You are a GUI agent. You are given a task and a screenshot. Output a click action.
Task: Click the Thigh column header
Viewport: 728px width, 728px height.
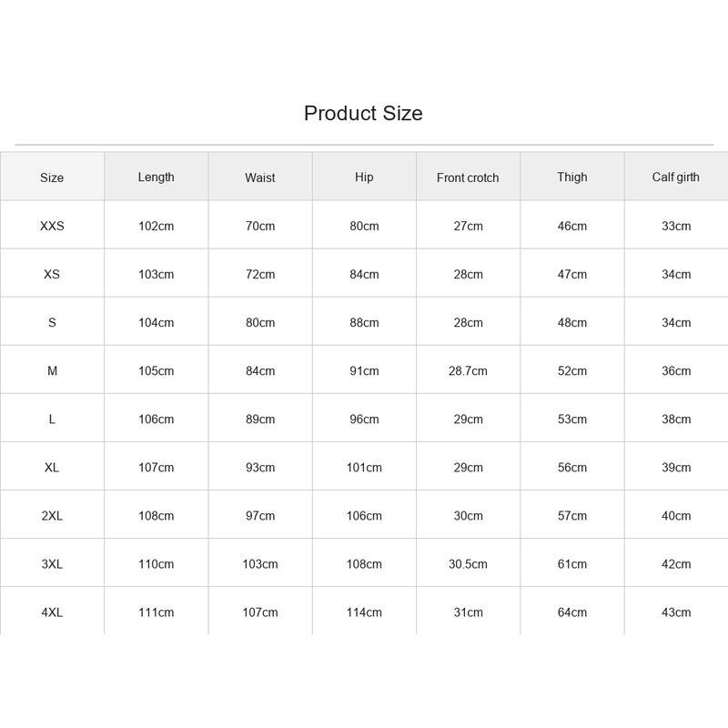click(572, 177)
